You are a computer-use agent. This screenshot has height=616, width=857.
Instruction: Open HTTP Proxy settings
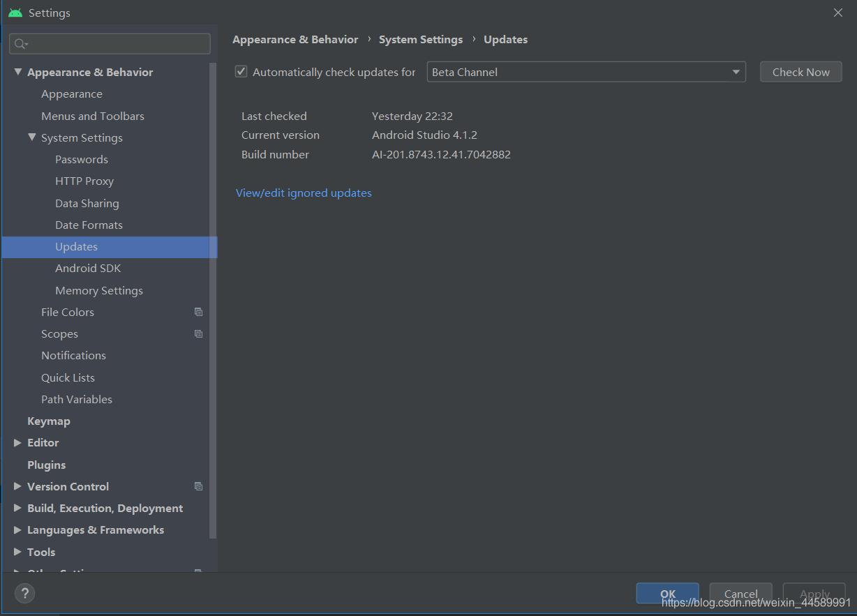pyautogui.click(x=84, y=181)
